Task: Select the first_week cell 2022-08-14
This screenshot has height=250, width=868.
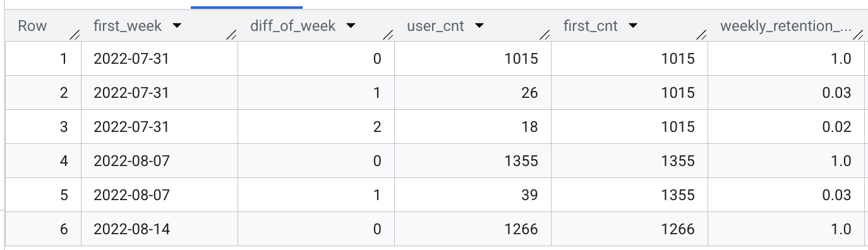Action: 159,229
